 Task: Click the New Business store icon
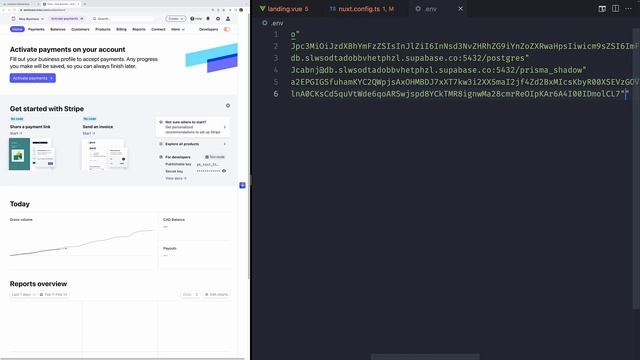(13, 19)
